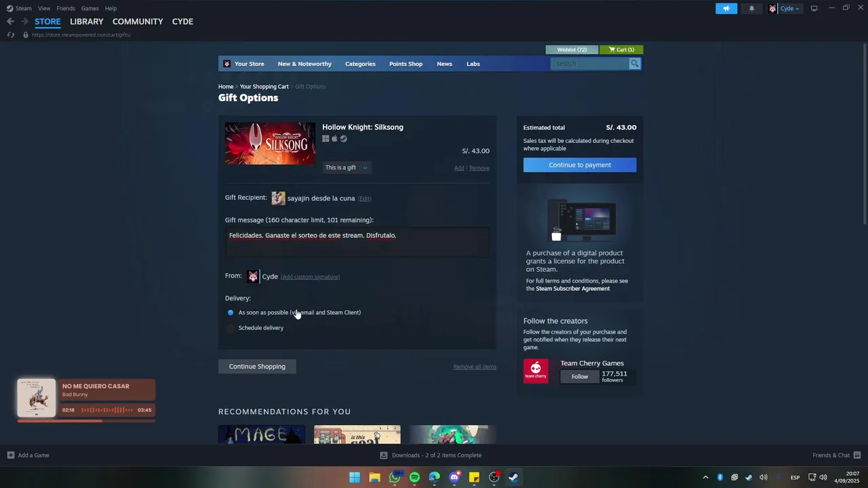Click the Hollow Knight Silksong thumbnail
This screenshot has height=488, width=868.
[x=270, y=143]
